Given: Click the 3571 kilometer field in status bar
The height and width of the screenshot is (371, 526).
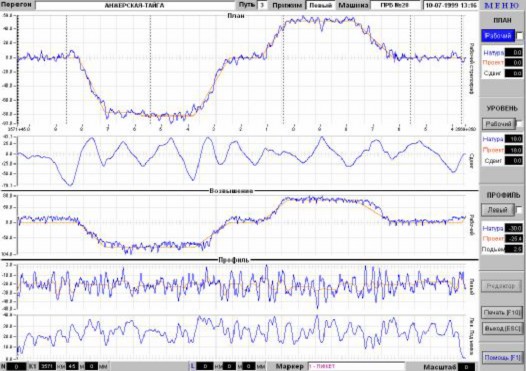Looking at the screenshot, I should pos(48,366).
